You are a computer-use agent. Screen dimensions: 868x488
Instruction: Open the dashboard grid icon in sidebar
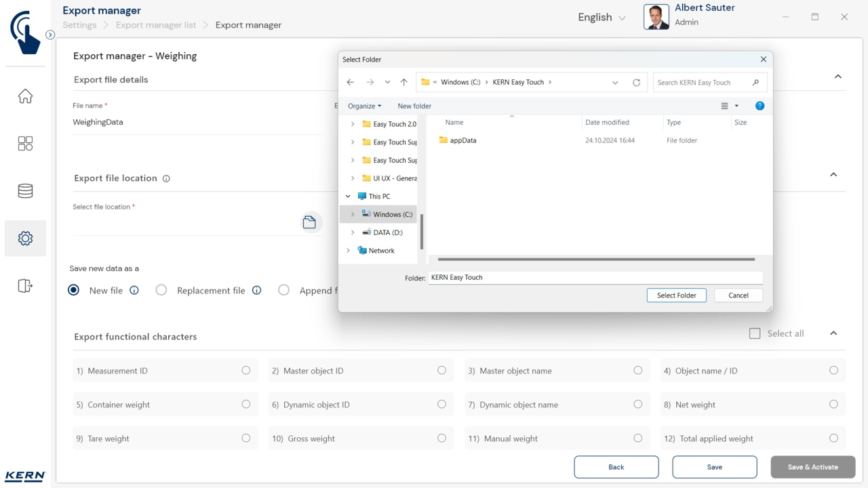(x=25, y=144)
